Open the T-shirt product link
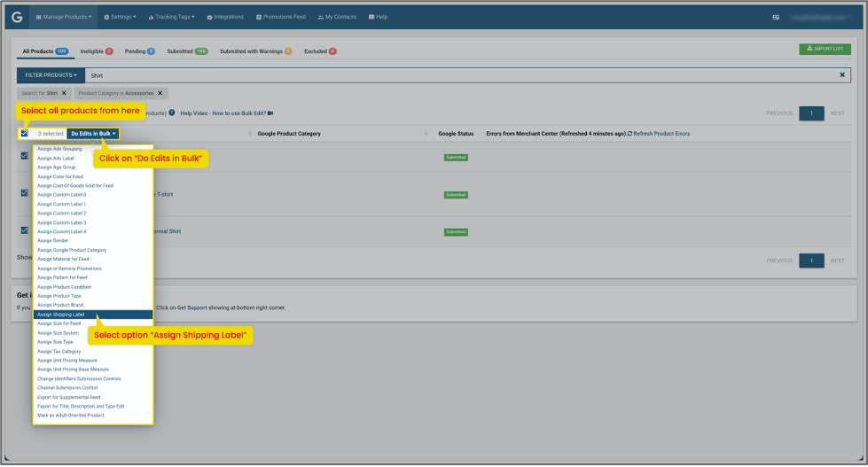Viewport: 868px width, 467px height. click(x=164, y=195)
